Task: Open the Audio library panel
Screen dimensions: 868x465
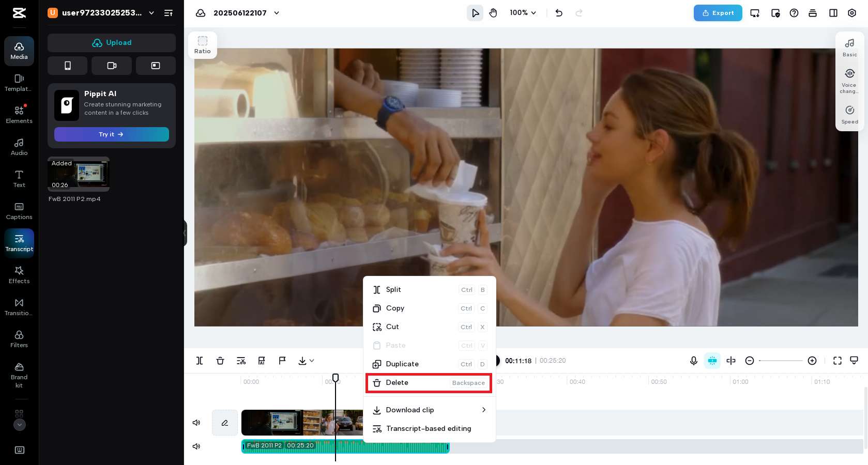Action: coord(19,147)
